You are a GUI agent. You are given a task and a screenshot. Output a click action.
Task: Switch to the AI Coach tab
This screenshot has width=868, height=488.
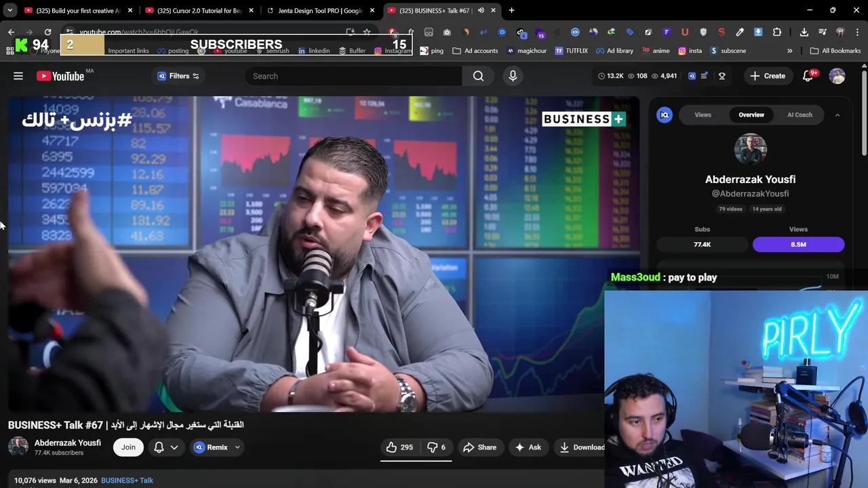800,115
